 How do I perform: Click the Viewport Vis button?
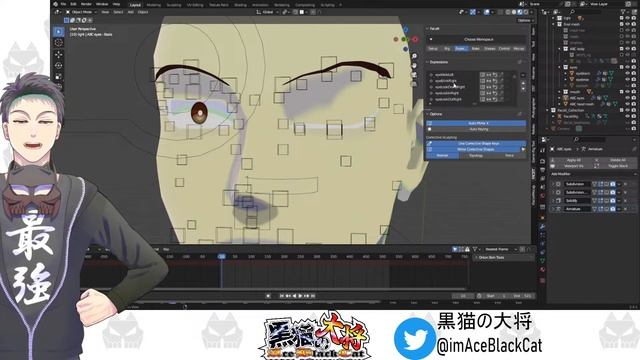pos(573,166)
